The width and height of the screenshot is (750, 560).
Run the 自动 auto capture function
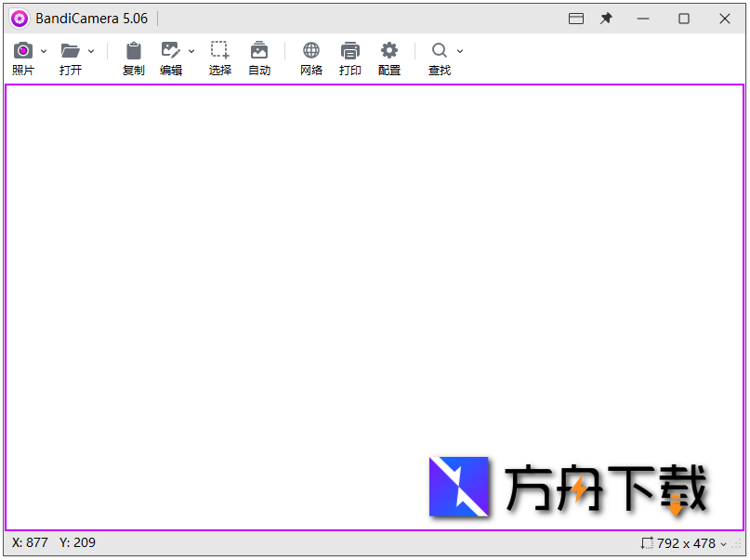[x=259, y=51]
